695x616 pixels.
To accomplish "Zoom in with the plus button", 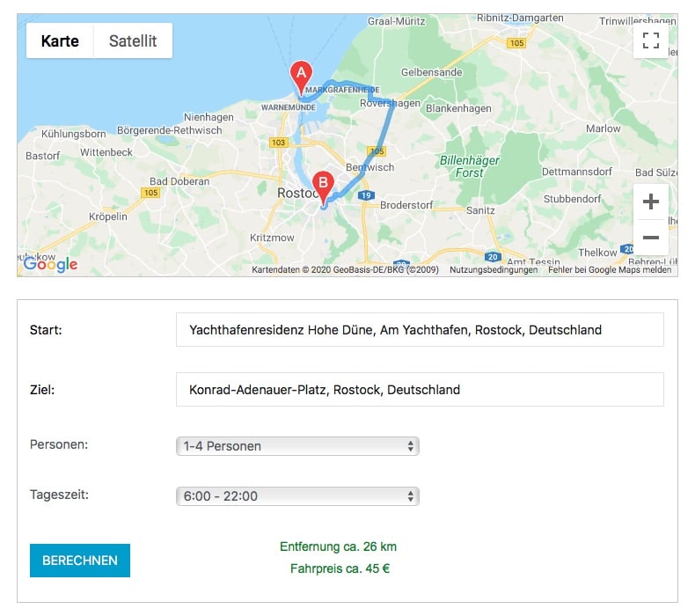I will coord(650,202).
